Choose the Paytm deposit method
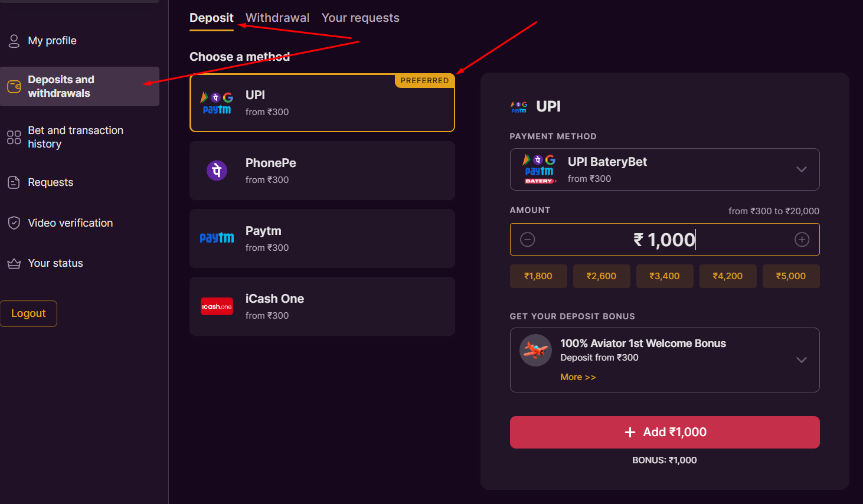Image resolution: width=863 pixels, height=504 pixels. [322, 238]
